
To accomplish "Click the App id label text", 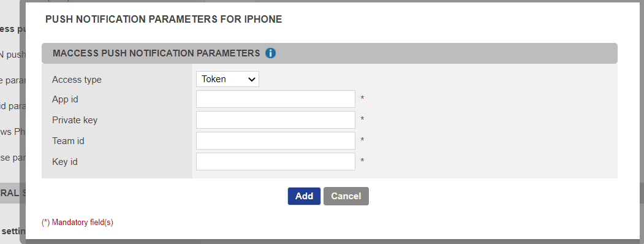I will click(65, 99).
